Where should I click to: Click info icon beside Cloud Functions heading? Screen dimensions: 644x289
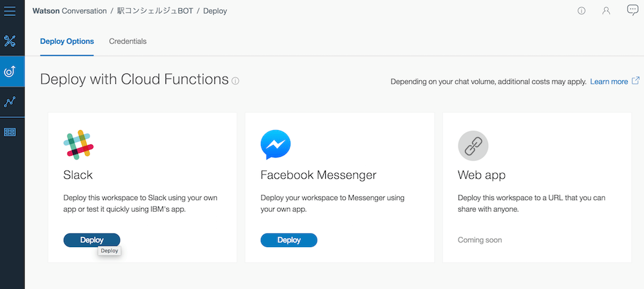(235, 81)
